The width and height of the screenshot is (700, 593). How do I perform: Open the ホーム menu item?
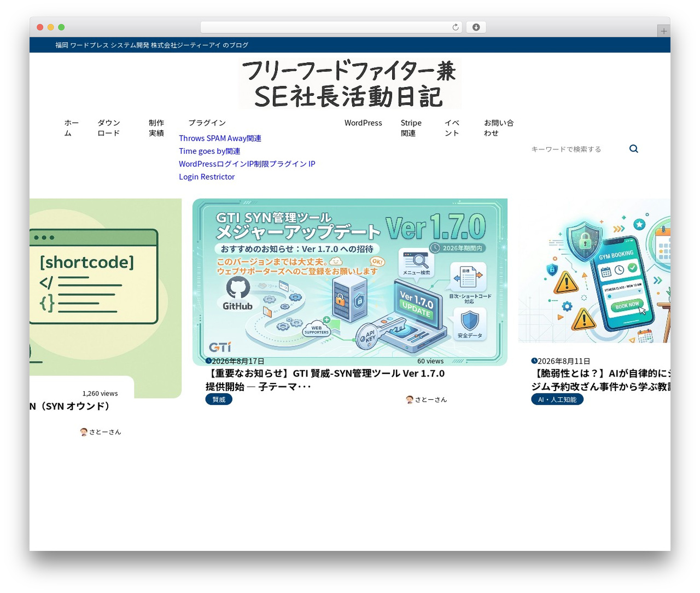[71, 128]
